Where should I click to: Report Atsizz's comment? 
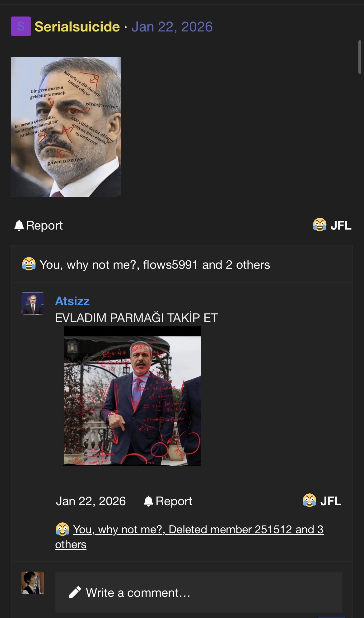(x=174, y=501)
